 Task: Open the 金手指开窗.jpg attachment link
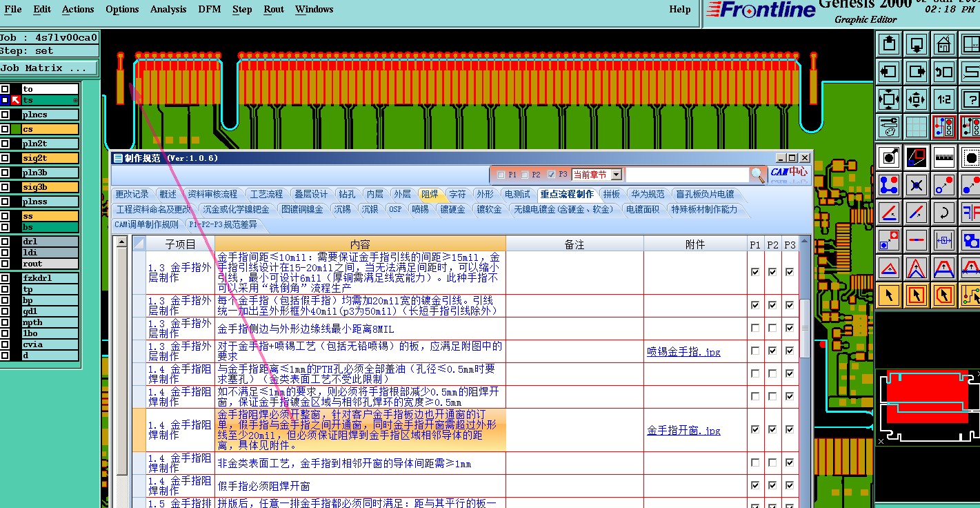[683, 431]
